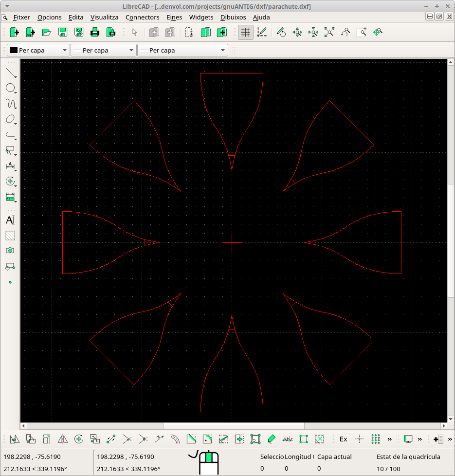The image size is (455, 476).
Task: Click the delete selected entities icon
Action: [x=320, y=439]
